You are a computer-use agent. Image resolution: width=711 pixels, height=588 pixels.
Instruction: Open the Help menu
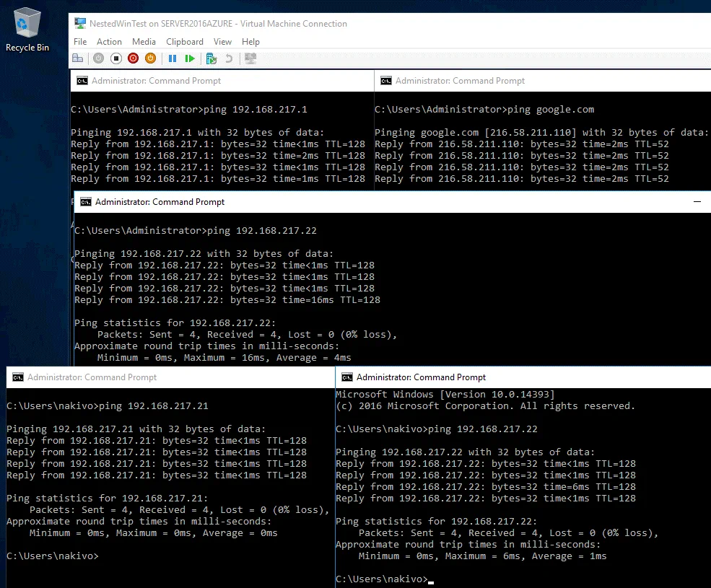point(250,42)
